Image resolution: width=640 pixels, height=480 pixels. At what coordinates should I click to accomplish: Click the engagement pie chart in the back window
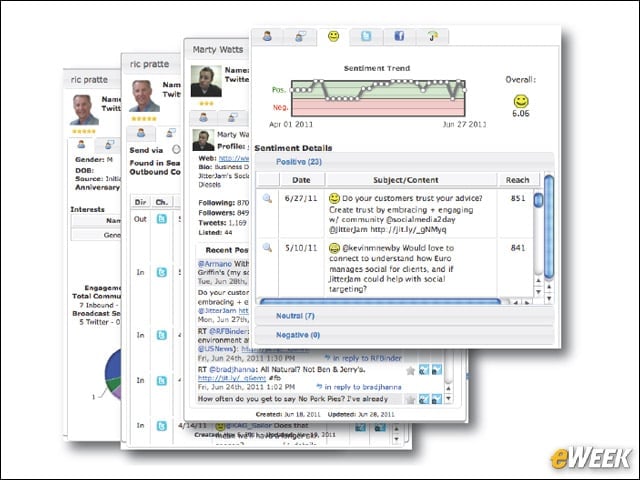point(113,374)
